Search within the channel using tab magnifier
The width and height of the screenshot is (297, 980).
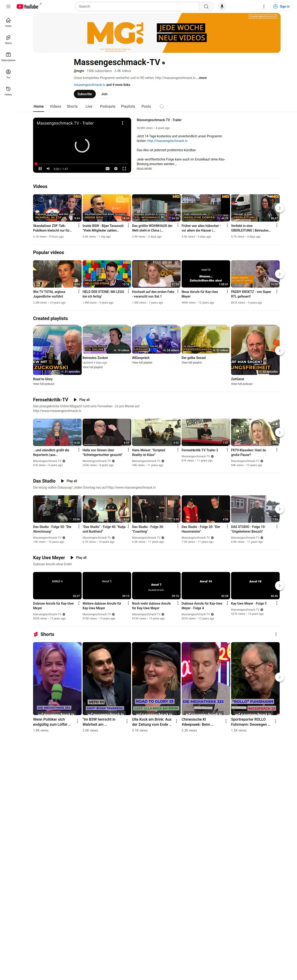point(162,107)
